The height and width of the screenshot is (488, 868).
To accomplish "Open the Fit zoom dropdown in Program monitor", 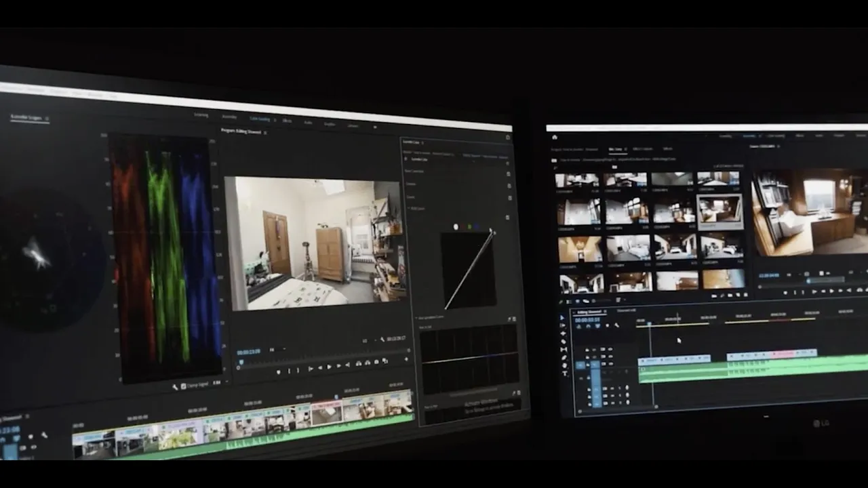I will tap(277, 349).
